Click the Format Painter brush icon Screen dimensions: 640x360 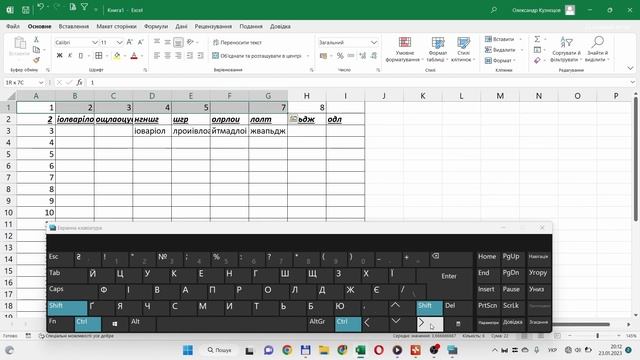pyautogui.click(x=36, y=60)
